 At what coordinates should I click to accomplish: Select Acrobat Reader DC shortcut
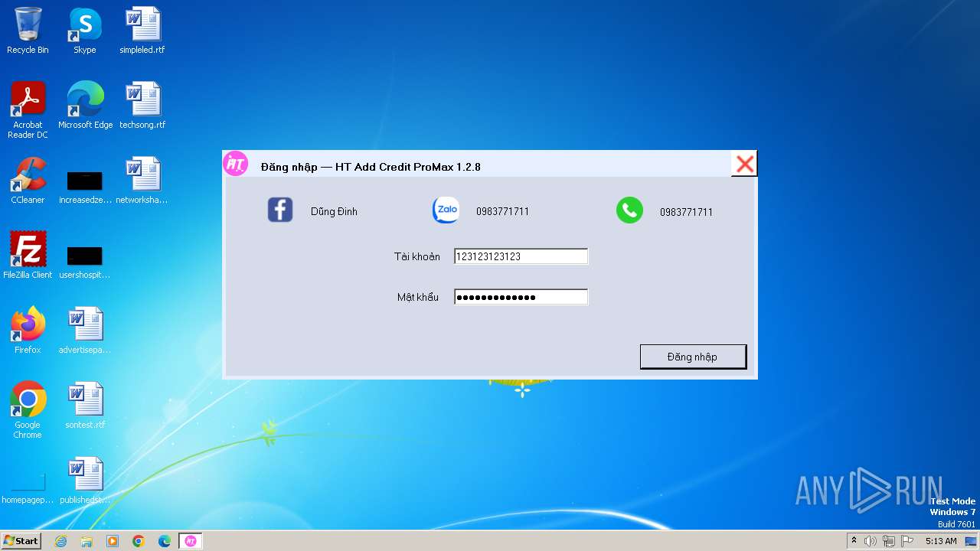(28, 110)
